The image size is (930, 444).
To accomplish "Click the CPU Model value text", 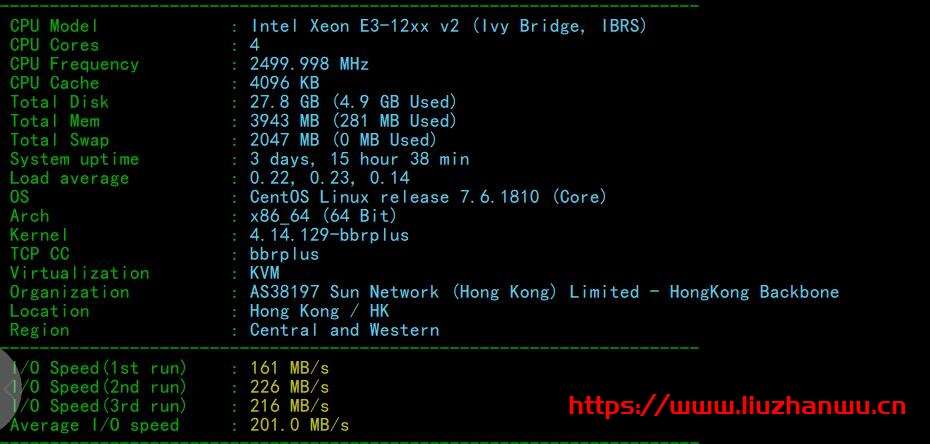I will click(448, 26).
